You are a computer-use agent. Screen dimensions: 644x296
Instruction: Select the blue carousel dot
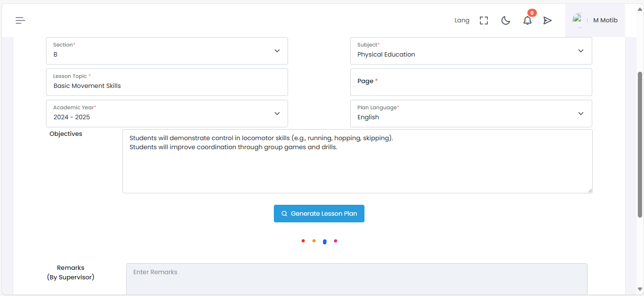coord(325,241)
